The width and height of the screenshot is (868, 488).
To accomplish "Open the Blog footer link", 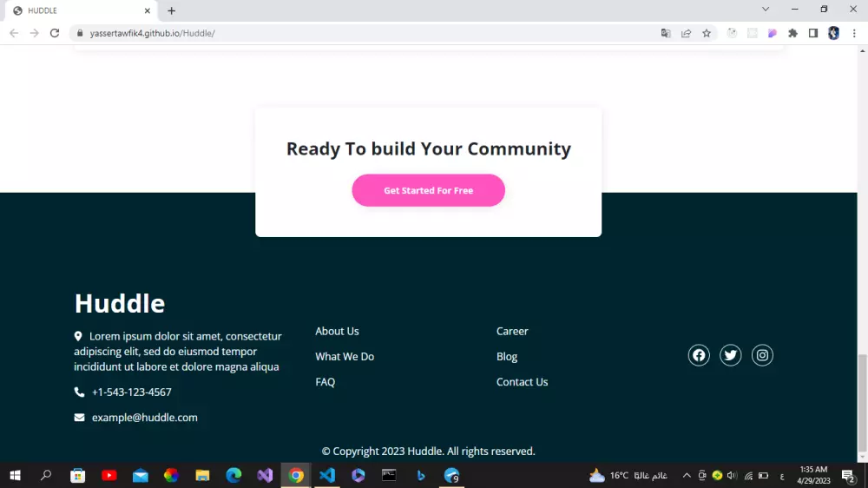I will [507, 357].
